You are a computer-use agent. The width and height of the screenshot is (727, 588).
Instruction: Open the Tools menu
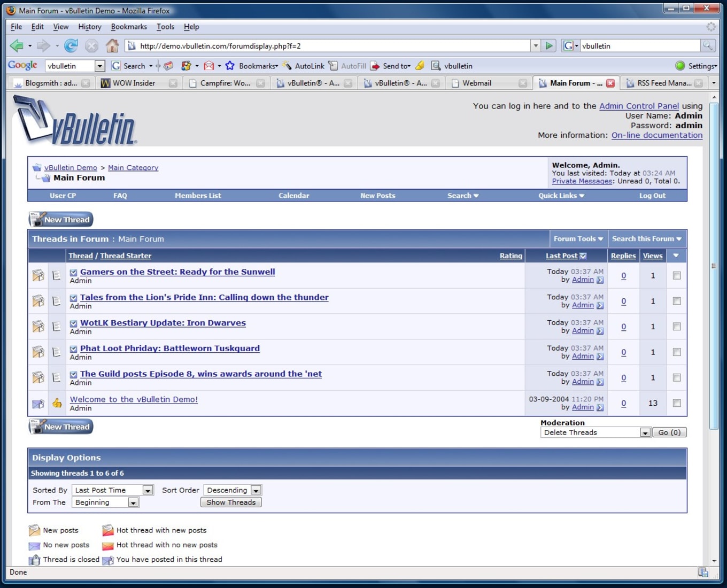point(165,27)
